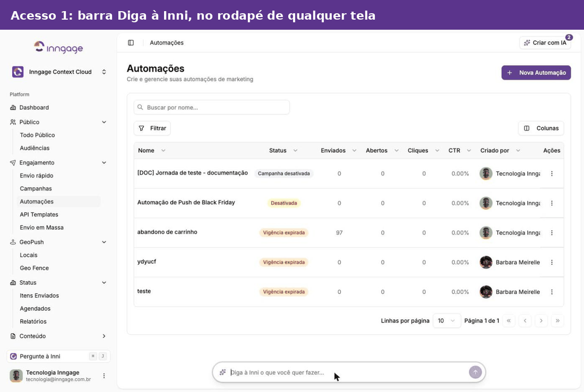Open user options beside Tecnologia Inngage
584x392 pixels.
[x=104, y=376]
